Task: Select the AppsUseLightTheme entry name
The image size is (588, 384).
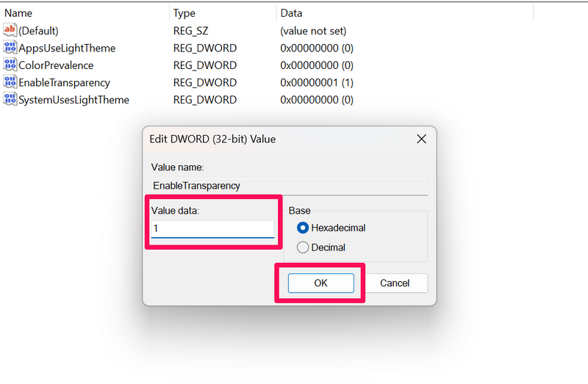Action: 67,48
